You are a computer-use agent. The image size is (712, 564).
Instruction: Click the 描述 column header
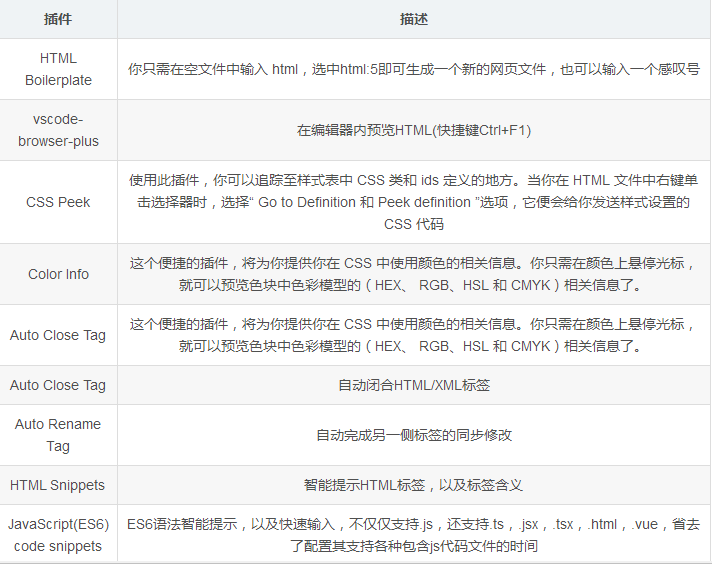(x=414, y=19)
